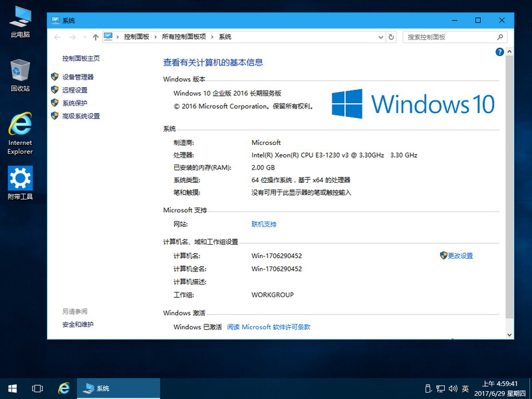Select full computer name in 计算机全名 row
This screenshot has width=532, height=399.
point(277,269)
